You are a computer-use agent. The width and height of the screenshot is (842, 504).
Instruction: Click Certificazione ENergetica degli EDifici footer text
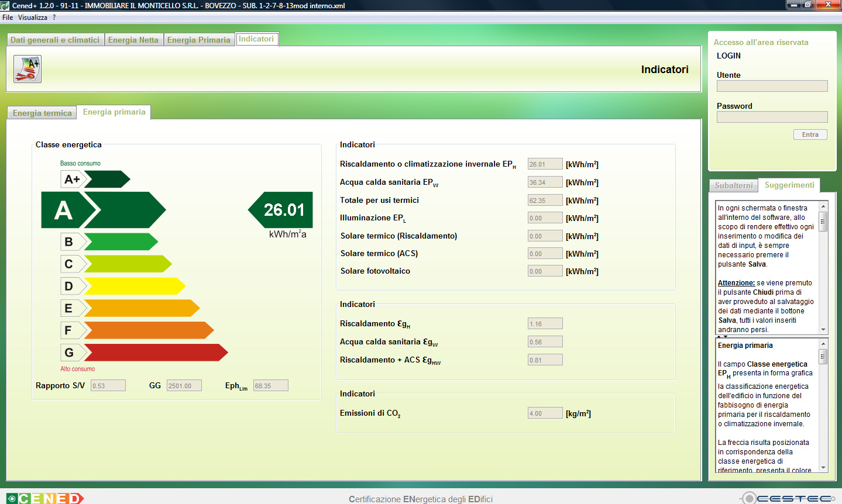(x=421, y=499)
